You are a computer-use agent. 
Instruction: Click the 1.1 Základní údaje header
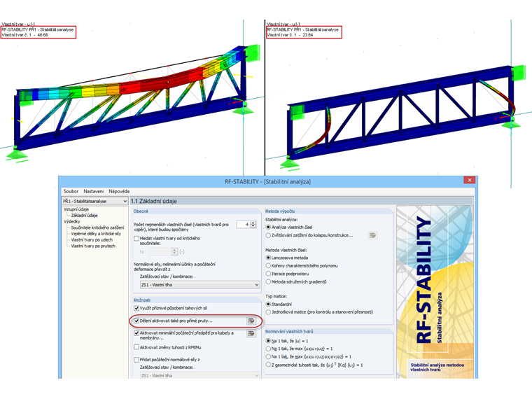pyautogui.click(x=154, y=201)
